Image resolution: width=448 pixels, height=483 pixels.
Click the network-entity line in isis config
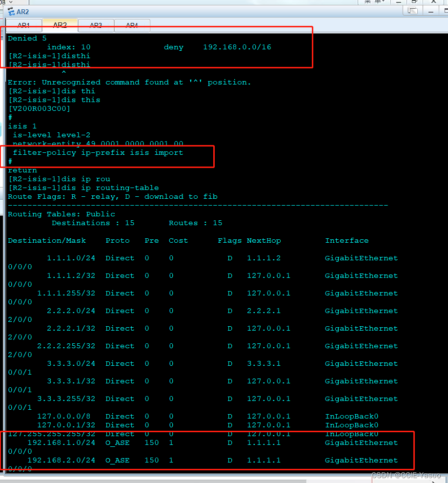point(98,144)
